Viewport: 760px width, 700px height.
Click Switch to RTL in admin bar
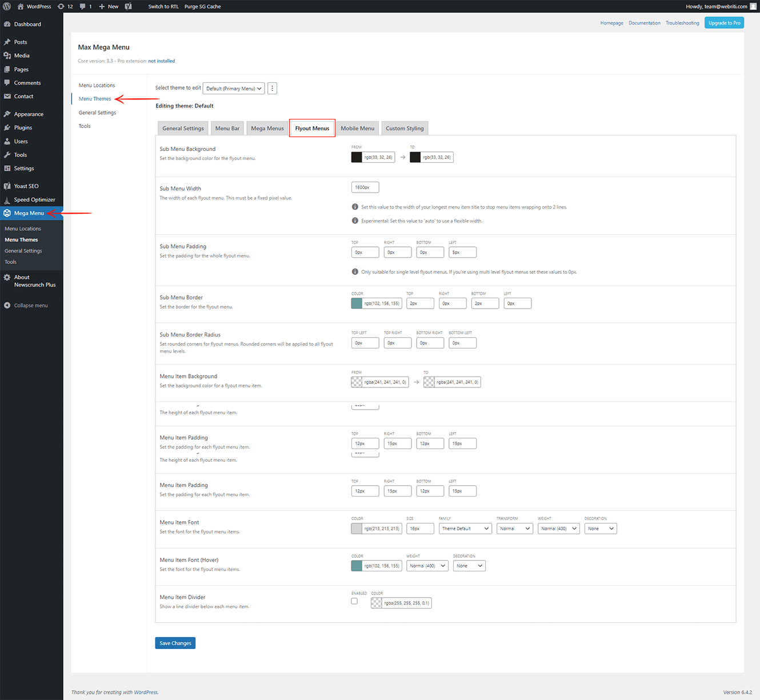(163, 6)
